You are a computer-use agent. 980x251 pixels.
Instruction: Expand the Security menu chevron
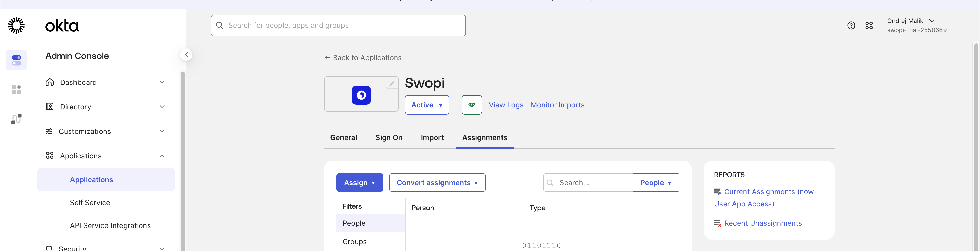[162, 248]
